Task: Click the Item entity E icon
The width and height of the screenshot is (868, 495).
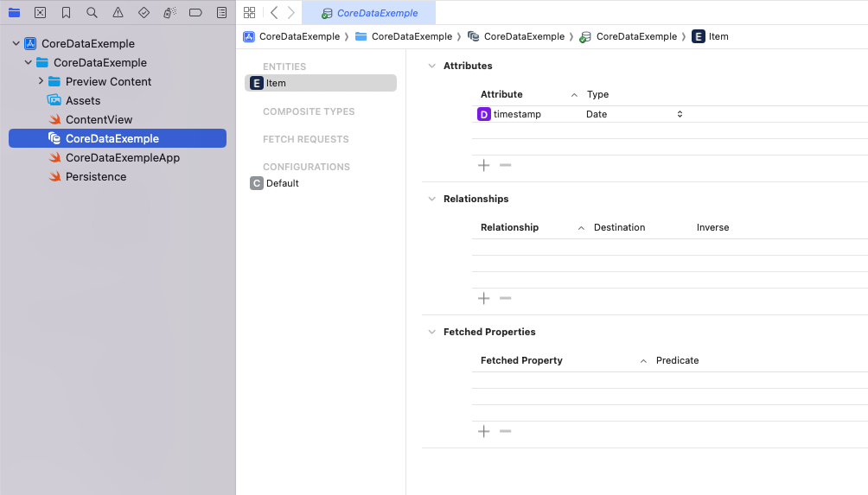Action: (x=256, y=83)
